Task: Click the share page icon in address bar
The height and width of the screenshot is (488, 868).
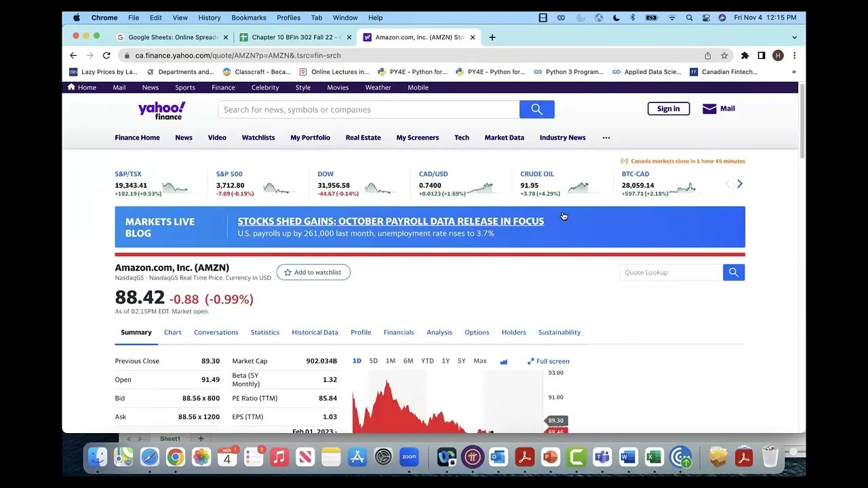Action: [x=708, y=56]
